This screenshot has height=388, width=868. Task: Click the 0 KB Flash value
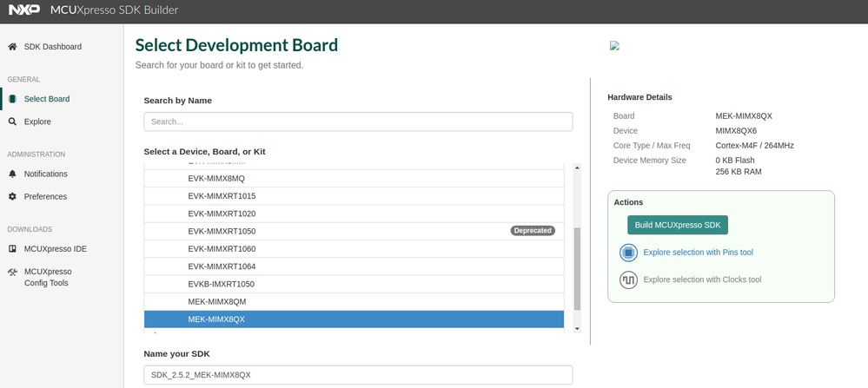(x=735, y=161)
